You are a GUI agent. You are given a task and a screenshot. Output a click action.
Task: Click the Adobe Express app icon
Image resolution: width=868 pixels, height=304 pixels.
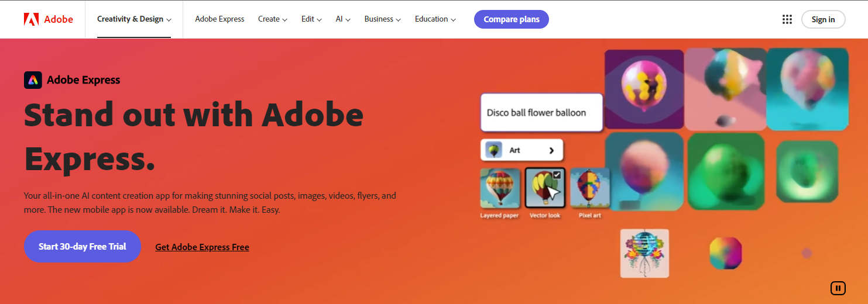tap(33, 80)
